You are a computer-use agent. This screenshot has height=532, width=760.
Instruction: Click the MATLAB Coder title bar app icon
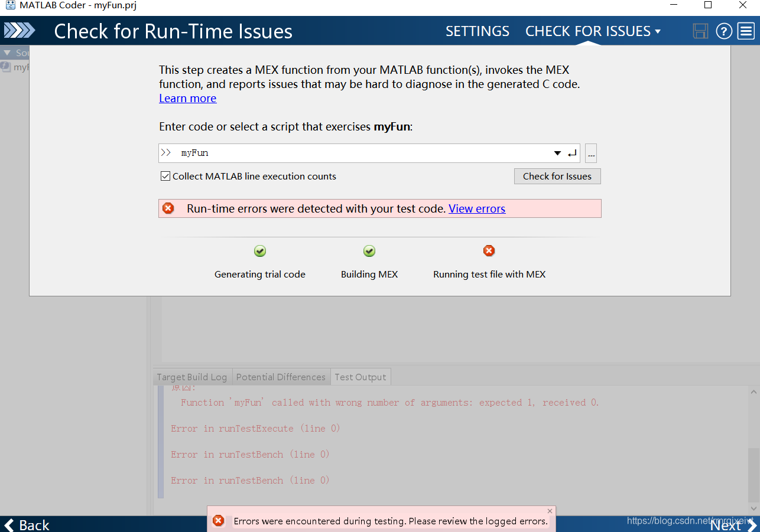pos(10,5)
